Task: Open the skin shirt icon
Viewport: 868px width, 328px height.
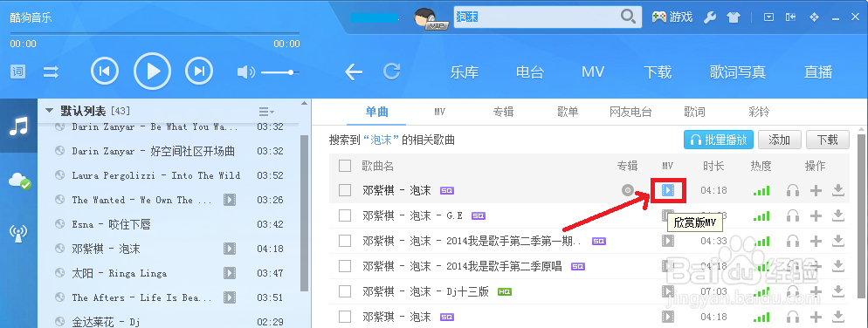Action: (x=733, y=17)
